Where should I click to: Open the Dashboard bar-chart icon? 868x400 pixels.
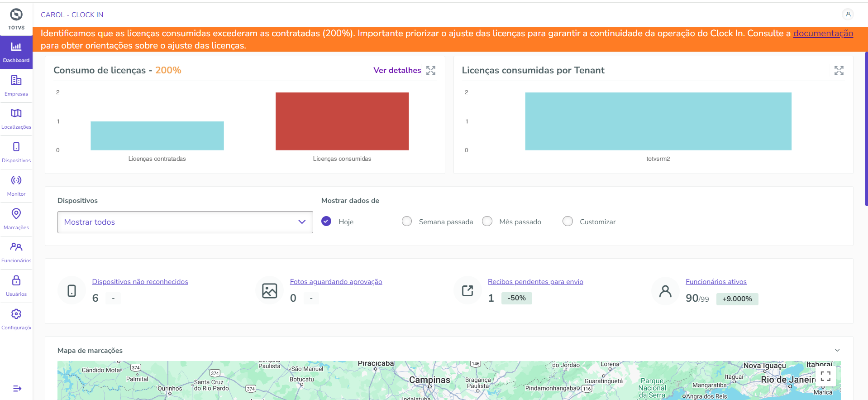point(16,47)
